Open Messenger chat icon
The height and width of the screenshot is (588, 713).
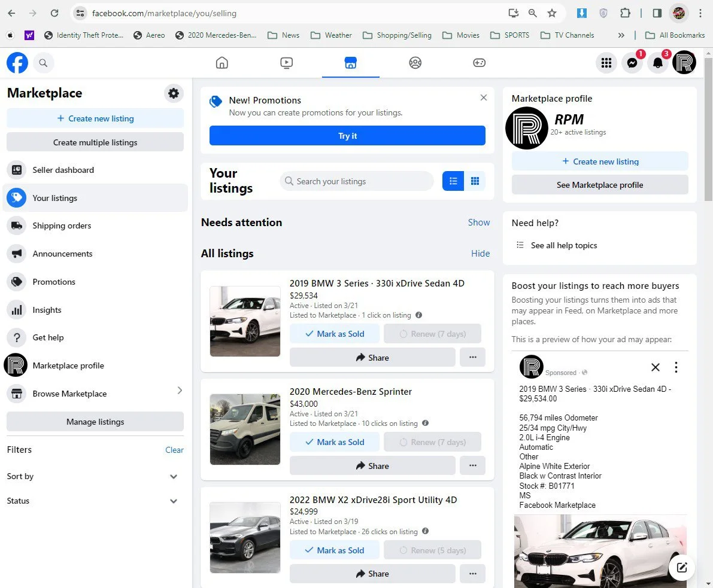[632, 63]
